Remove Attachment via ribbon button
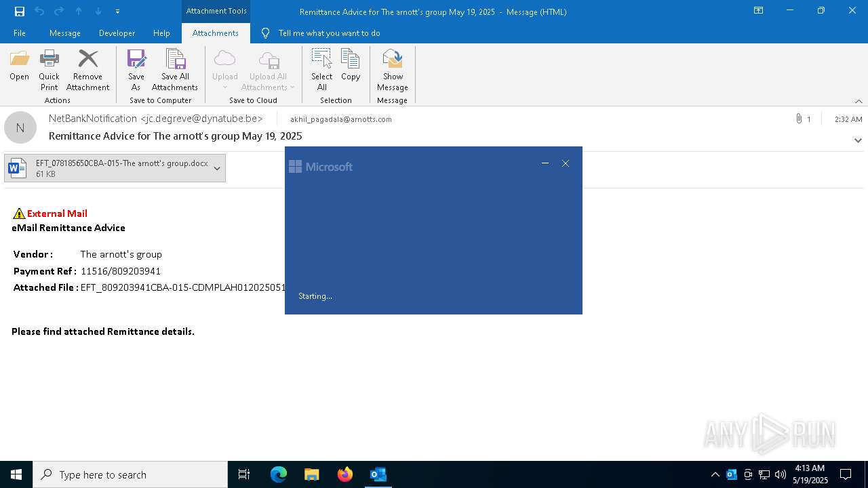The image size is (868, 488). click(87, 70)
